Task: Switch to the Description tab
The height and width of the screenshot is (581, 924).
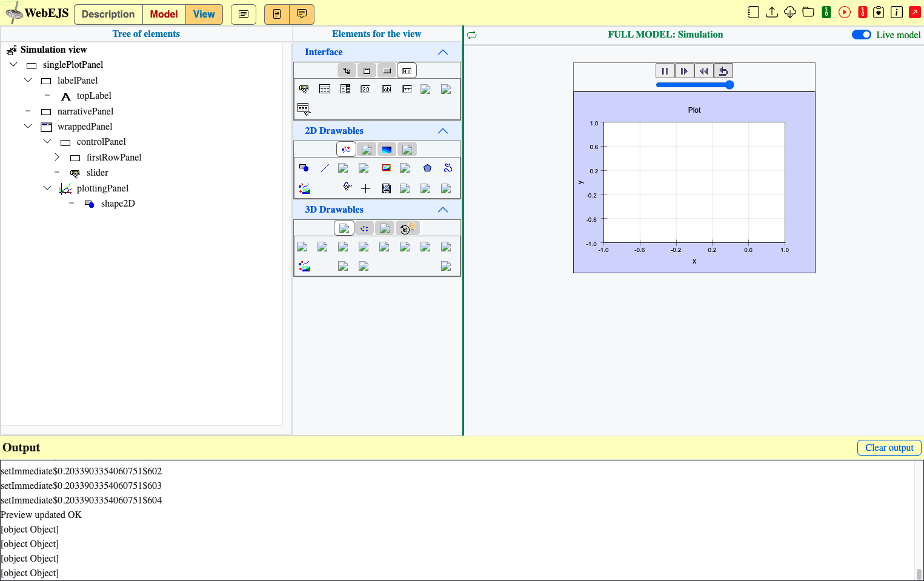Action: click(x=108, y=14)
